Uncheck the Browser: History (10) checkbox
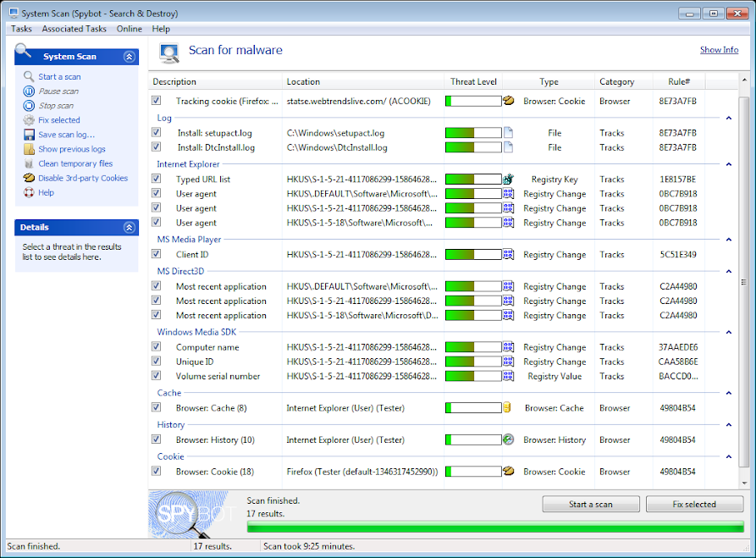Screen dimensions: 756x558 (x=156, y=439)
